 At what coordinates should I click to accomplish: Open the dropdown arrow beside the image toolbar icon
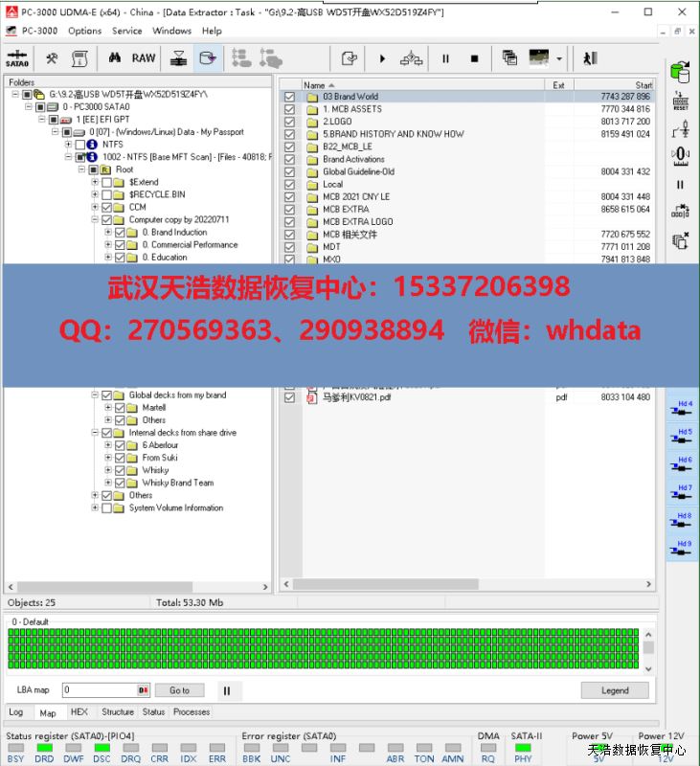click(x=559, y=58)
